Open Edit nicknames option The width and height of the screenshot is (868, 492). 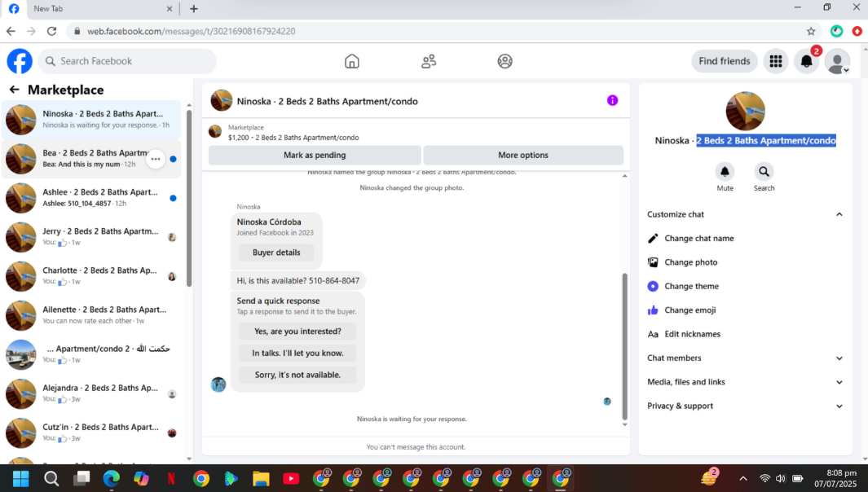tap(745, 334)
